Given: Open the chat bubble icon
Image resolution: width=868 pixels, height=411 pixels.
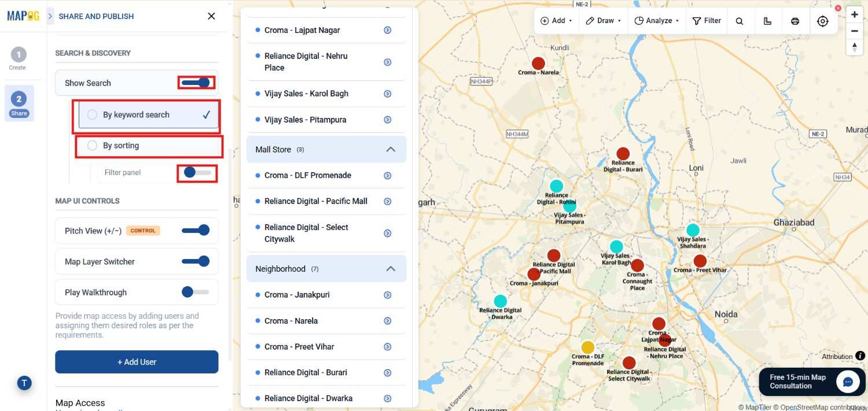Looking at the screenshot, I should pyautogui.click(x=848, y=382).
